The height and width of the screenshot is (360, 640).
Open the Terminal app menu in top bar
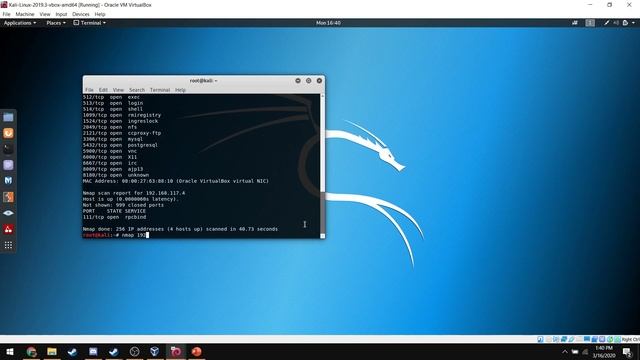[90, 23]
